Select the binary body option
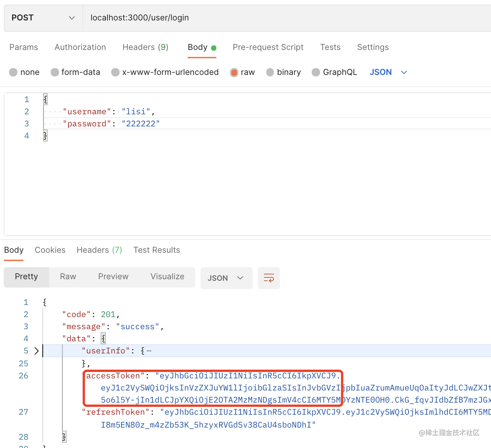The height and width of the screenshot is (448, 491). [x=270, y=72]
